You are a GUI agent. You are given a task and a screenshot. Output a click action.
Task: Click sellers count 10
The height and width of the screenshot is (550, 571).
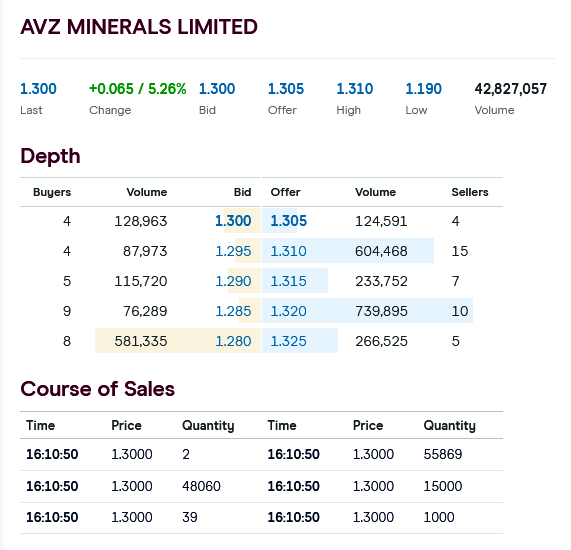point(460,311)
